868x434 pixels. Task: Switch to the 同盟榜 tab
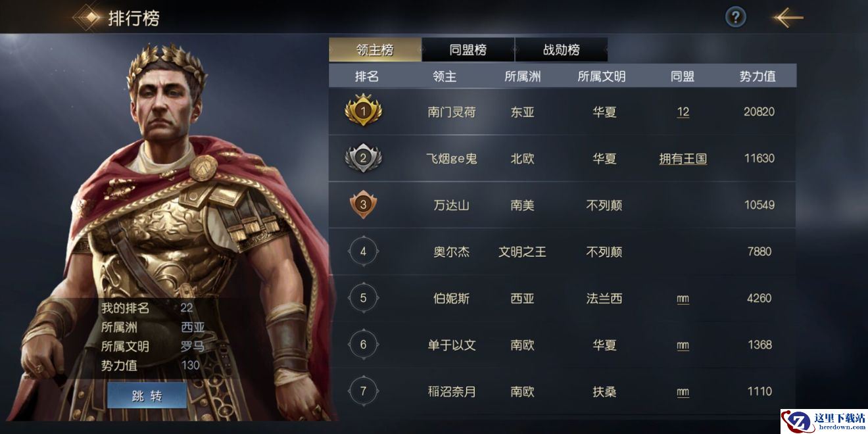pyautogui.click(x=468, y=50)
